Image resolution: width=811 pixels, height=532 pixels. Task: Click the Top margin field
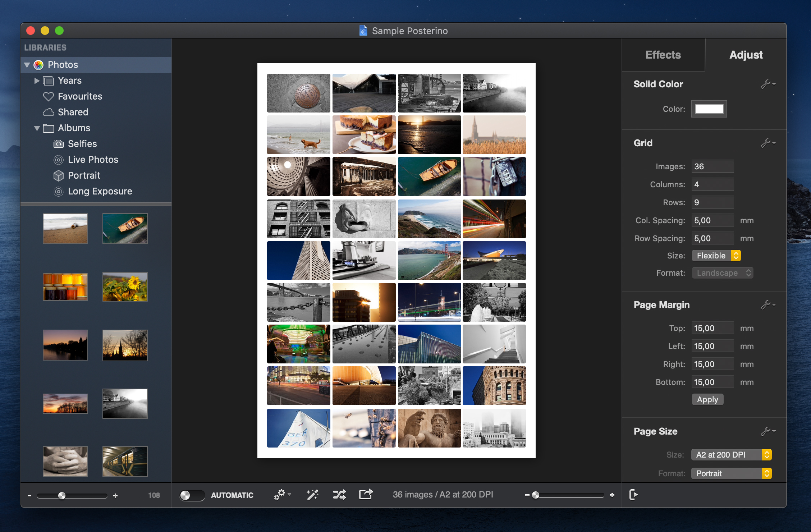713,328
